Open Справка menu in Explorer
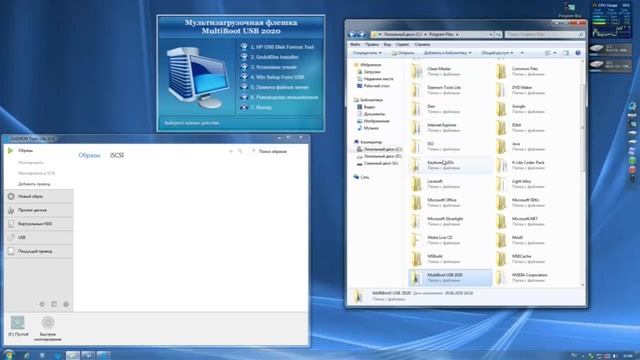 click(422, 44)
